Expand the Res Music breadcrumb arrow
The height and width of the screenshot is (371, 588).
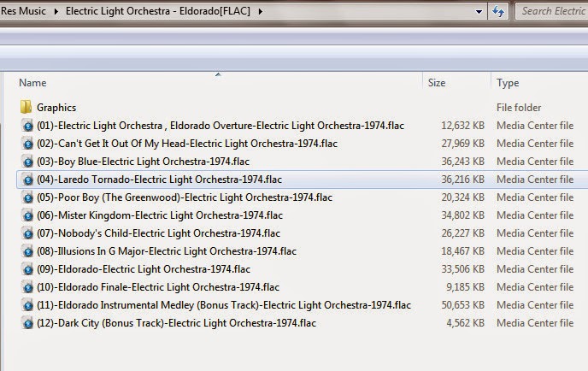coord(57,11)
